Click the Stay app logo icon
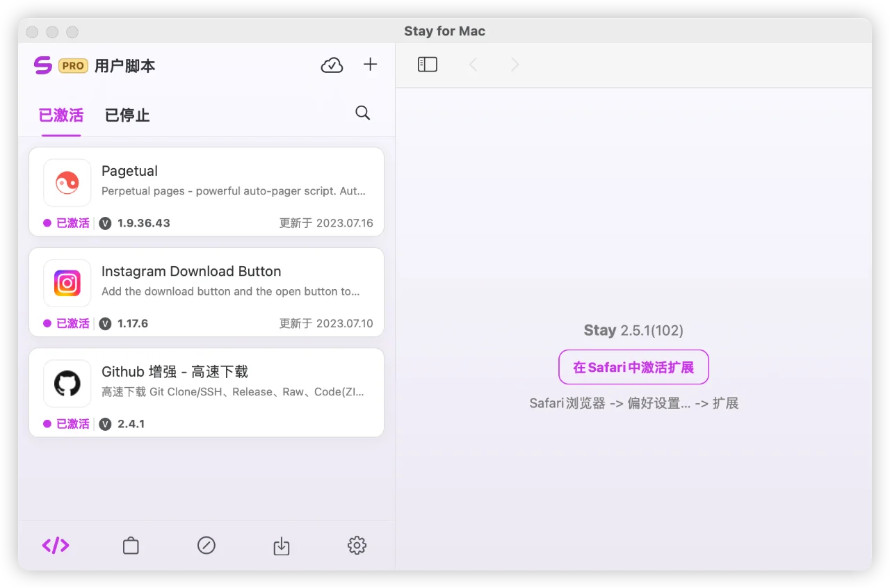The height and width of the screenshot is (588, 890). pyautogui.click(x=42, y=65)
